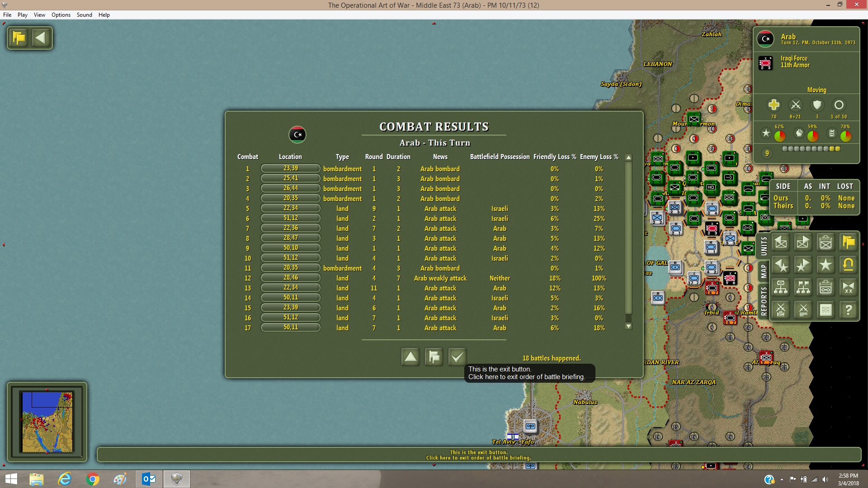Image resolution: width=868 pixels, height=488 pixels.
Task: Click the white back arrow button at top-left
Action: click(41, 38)
